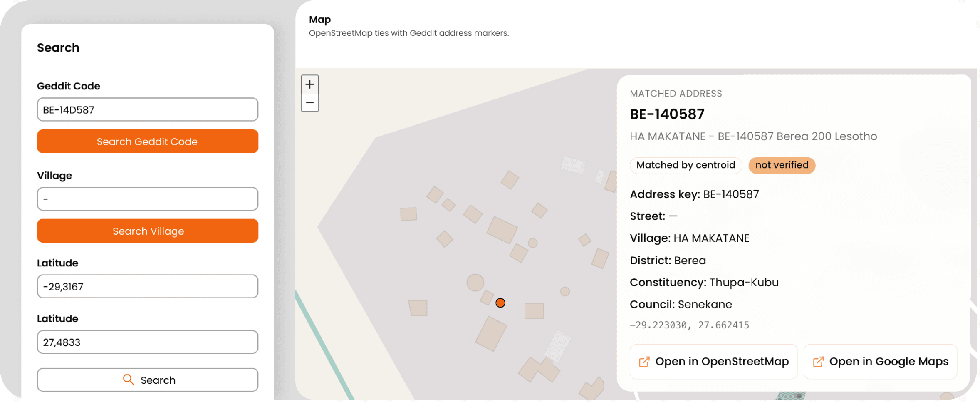Click the magnifier icon in Search button
This screenshot has width=980, height=402.
pos(129,380)
